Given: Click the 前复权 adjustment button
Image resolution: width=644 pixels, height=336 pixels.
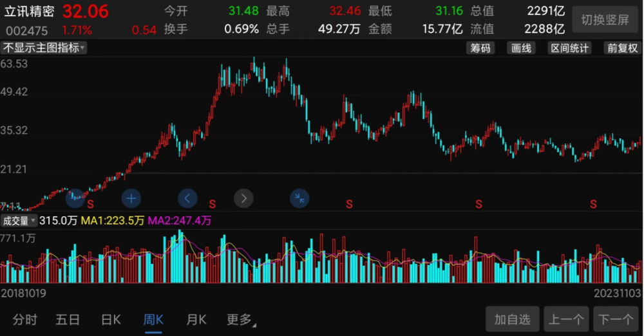Looking at the screenshot, I should [x=622, y=48].
